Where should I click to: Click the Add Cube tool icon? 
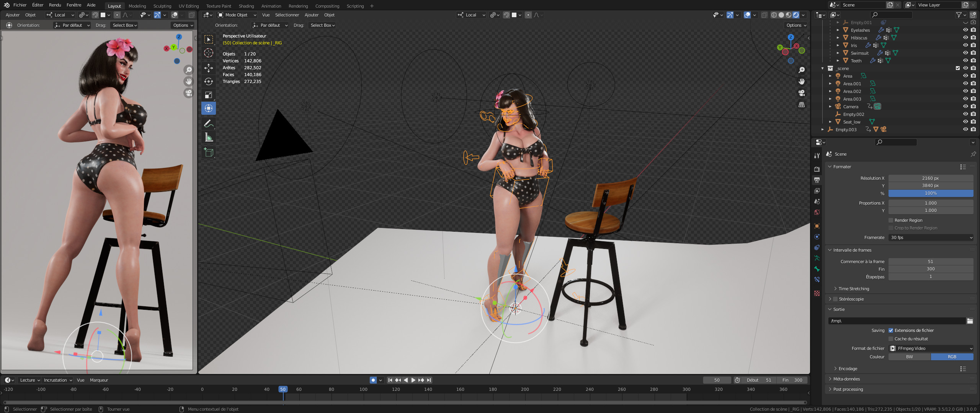coord(209,152)
